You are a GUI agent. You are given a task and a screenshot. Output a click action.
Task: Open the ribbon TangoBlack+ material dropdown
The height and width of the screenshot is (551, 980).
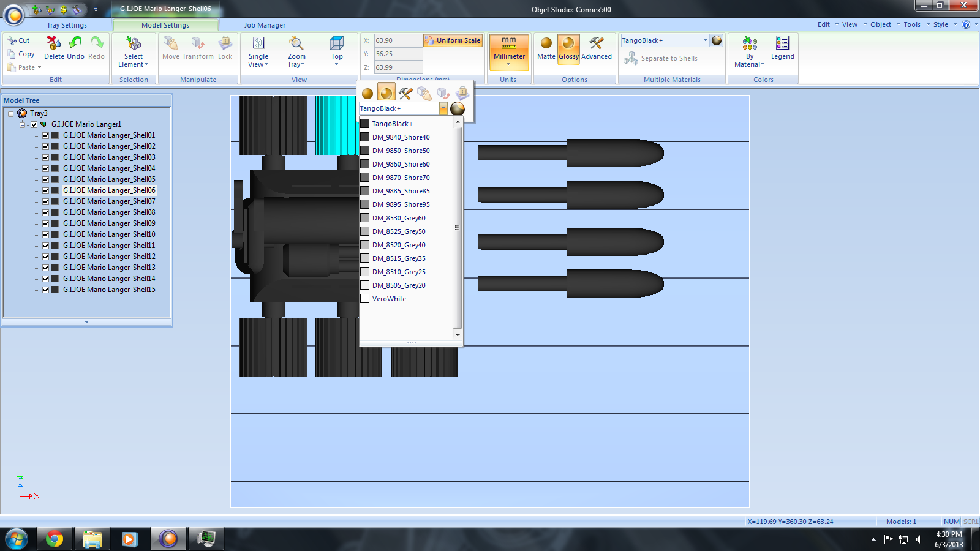(705, 40)
